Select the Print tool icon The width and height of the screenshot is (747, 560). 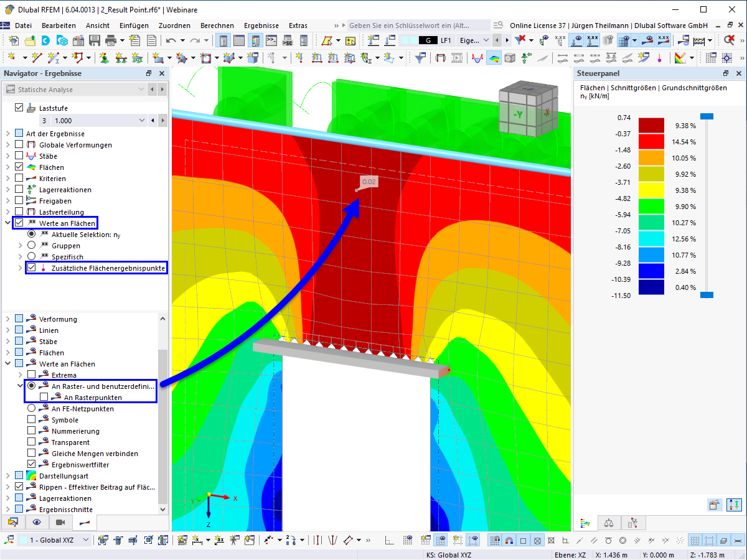(111, 40)
